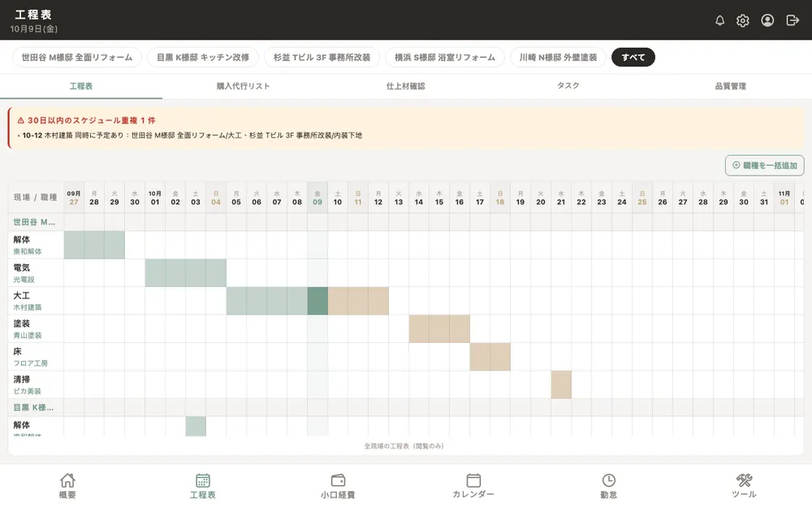Select today's dark green 大工 cell on 09
This screenshot has width=812, height=508.
pyautogui.click(x=317, y=301)
